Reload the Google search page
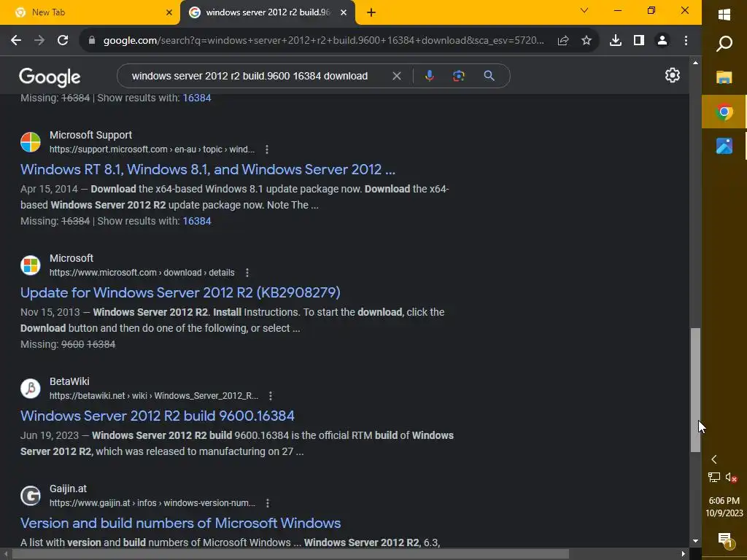This screenshot has height=560, width=747. 63,41
